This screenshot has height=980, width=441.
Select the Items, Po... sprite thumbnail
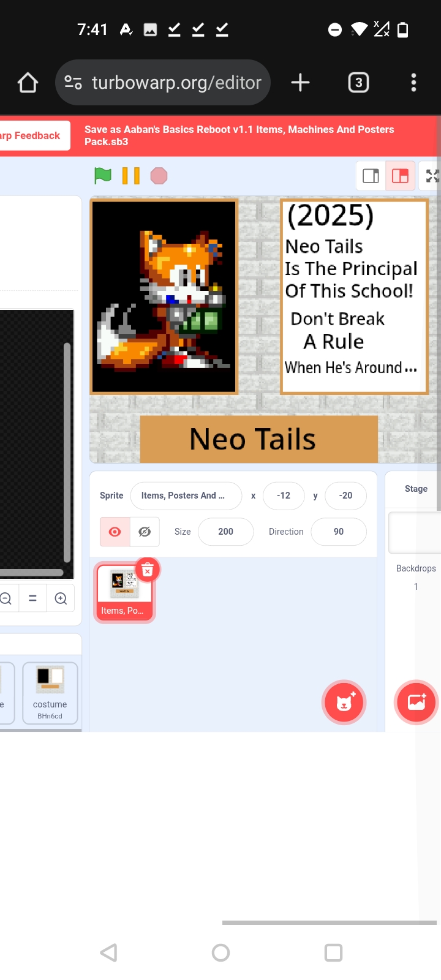click(124, 593)
